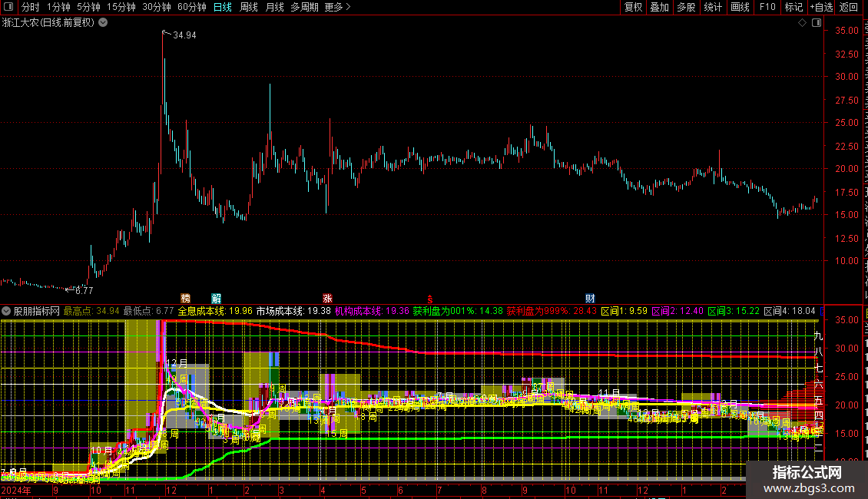Click the '解' event marker icon
Viewport: 868px width, 499px height.
click(x=216, y=298)
